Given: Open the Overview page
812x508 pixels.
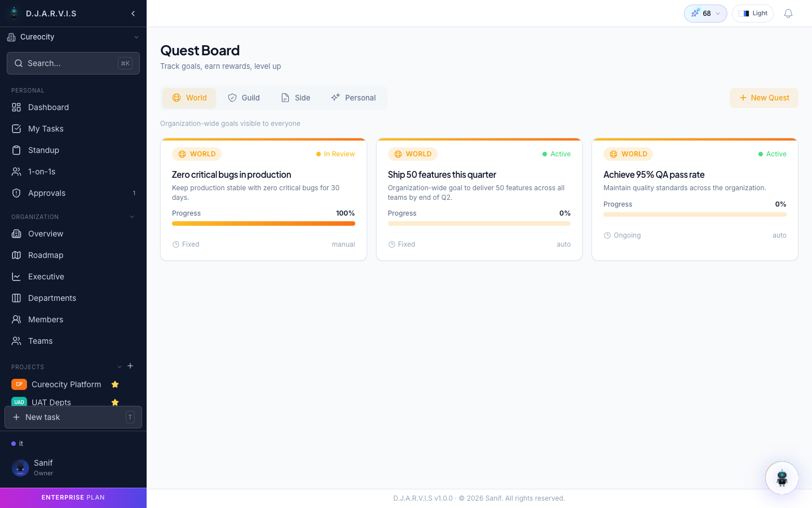Looking at the screenshot, I should [x=73, y=234].
